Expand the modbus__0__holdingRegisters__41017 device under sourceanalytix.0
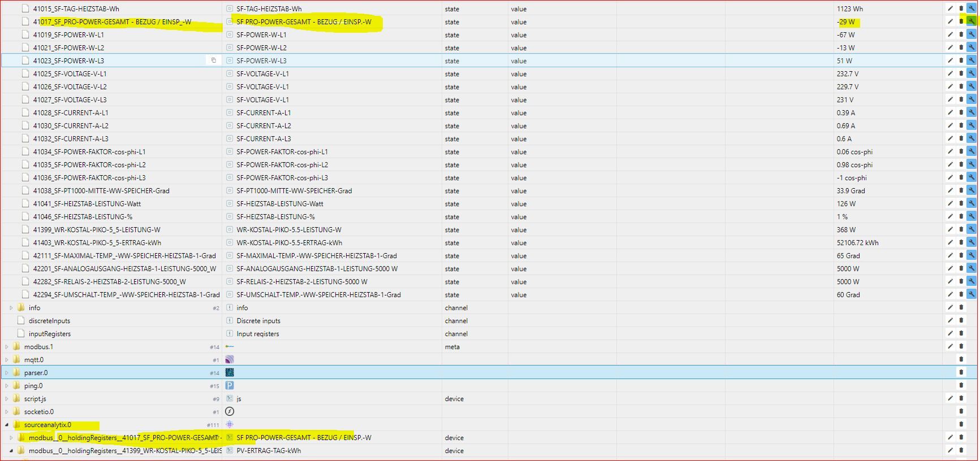 (x=11, y=438)
